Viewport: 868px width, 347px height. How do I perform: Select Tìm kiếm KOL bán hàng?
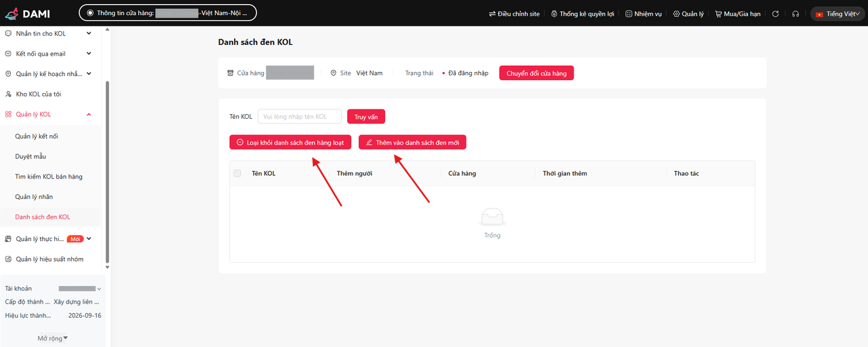point(49,177)
